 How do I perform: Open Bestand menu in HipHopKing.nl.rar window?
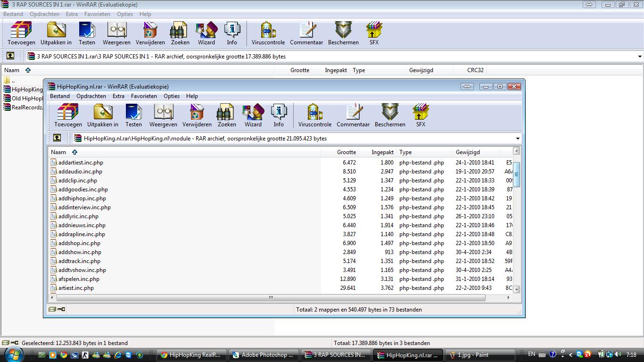tap(60, 96)
